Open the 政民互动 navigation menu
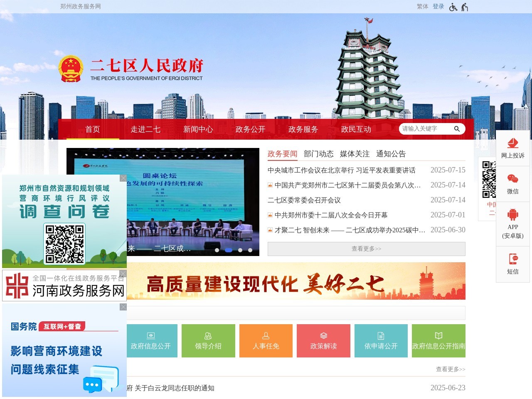The width and height of the screenshot is (532, 399). pyautogui.click(x=356, y=129)
